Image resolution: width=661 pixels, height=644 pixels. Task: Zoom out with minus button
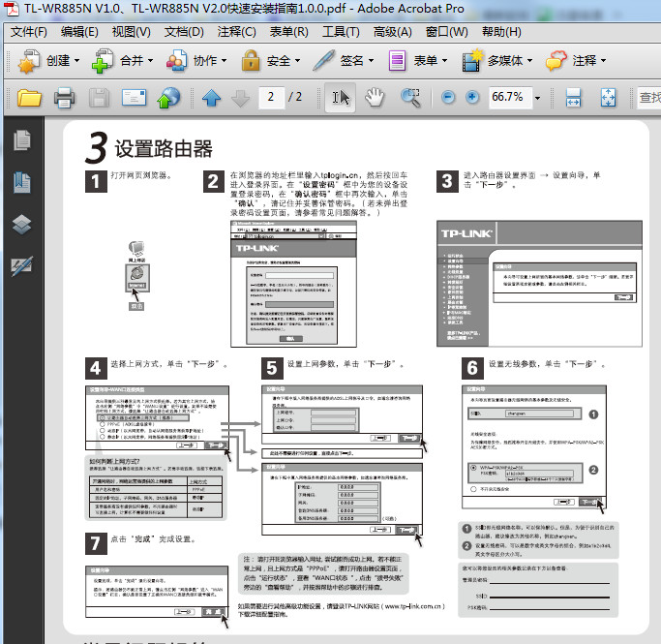point(448,98)
